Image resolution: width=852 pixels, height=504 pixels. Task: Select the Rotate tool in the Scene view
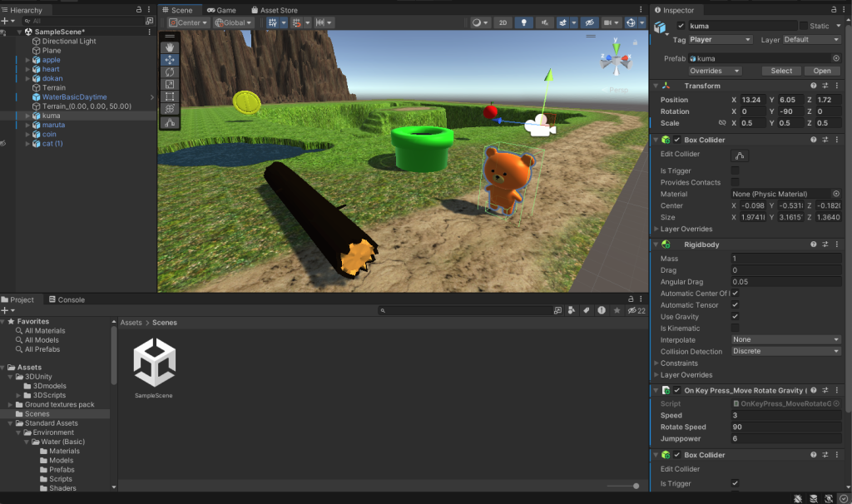click(x=170, y=72)
